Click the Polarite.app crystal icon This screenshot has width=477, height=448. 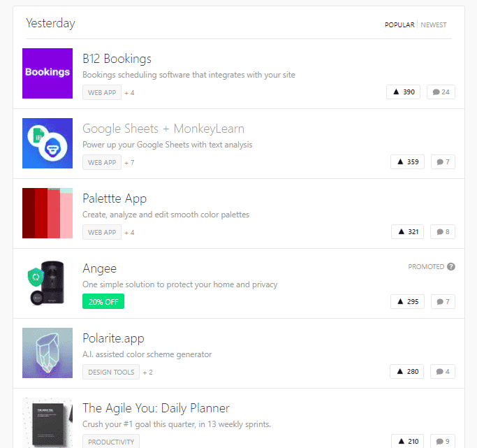(x=47, y=353)
